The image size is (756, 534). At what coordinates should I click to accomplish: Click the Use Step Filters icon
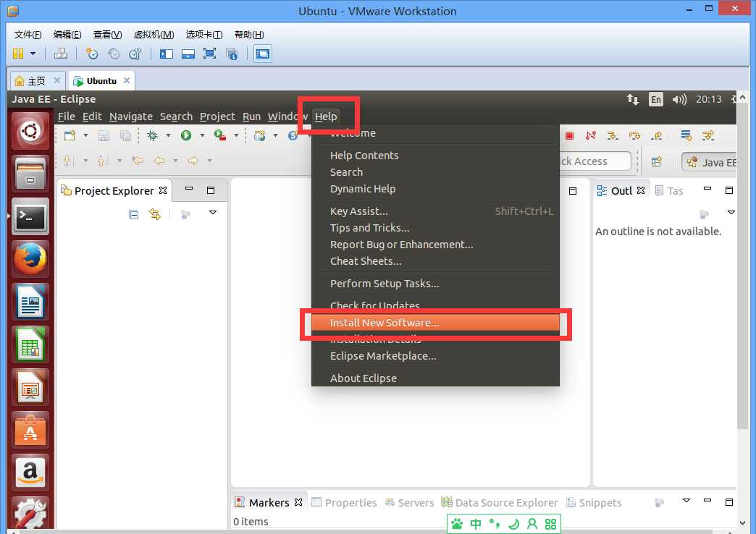pyautogui.click(x=708, y=136)
